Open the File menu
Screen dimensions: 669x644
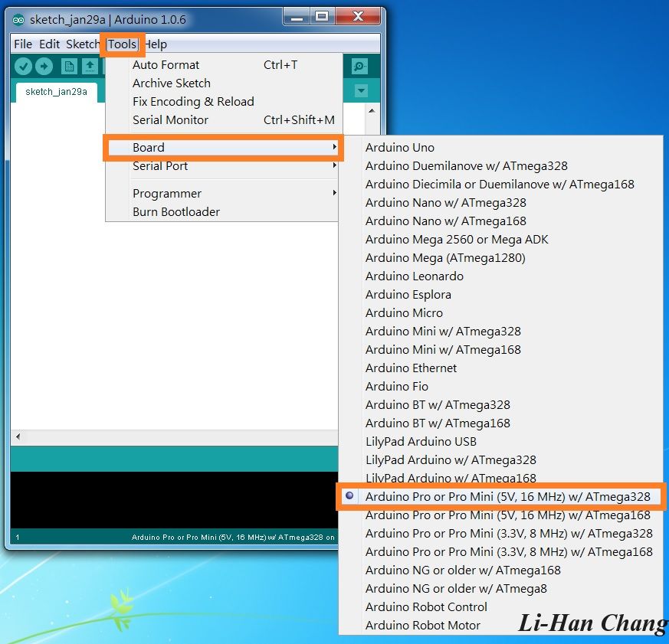pos(23,44)
